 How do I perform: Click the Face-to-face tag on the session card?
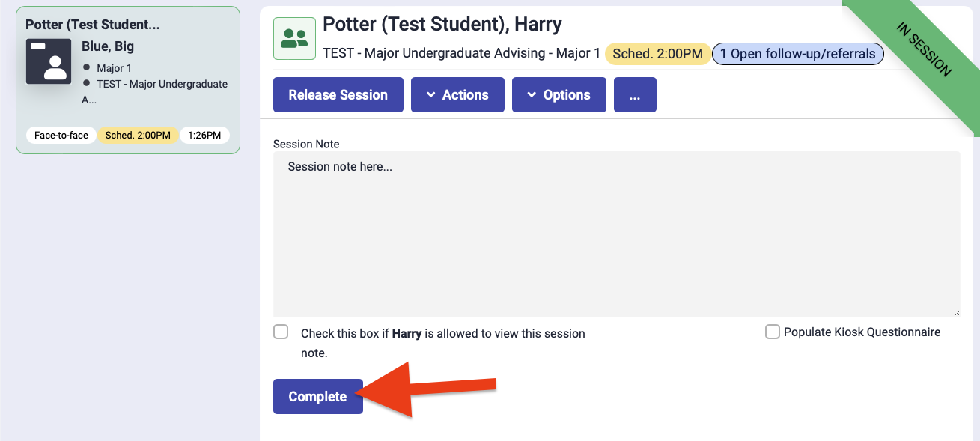[x=60, y=135]
